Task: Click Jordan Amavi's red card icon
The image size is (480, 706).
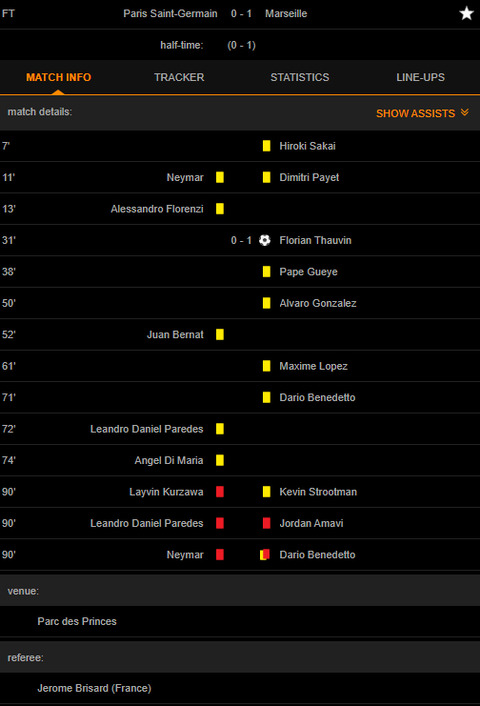Action: pos(267,523)
